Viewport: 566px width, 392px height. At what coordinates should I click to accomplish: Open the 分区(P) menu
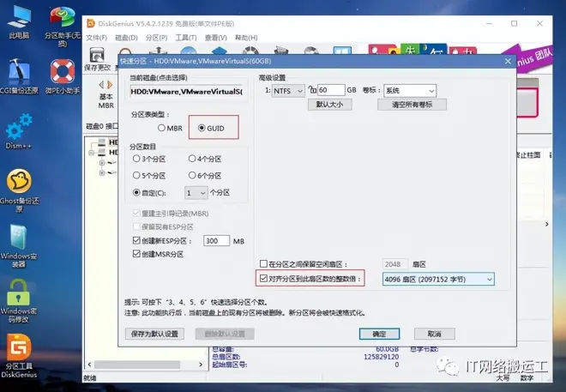point(156,38)
